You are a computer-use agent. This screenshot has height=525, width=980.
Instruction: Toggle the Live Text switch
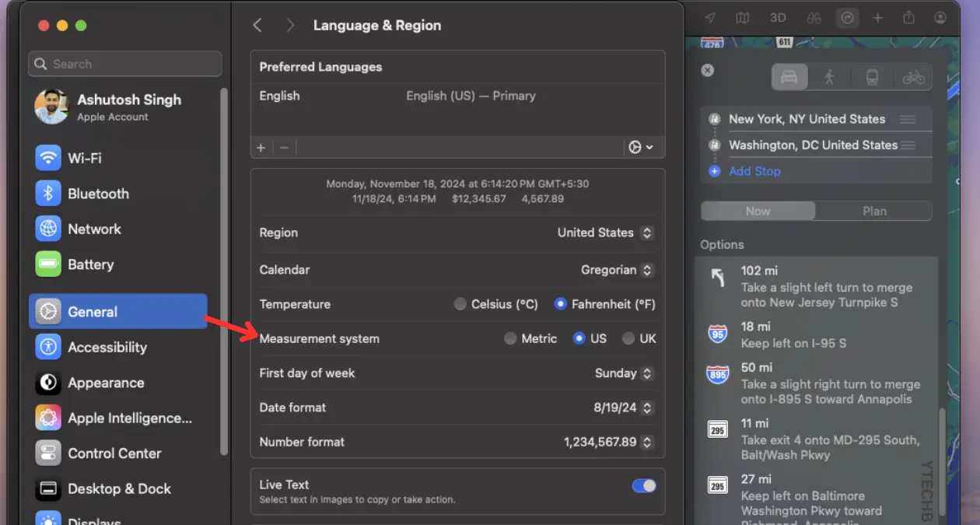(x=644, y=486)
